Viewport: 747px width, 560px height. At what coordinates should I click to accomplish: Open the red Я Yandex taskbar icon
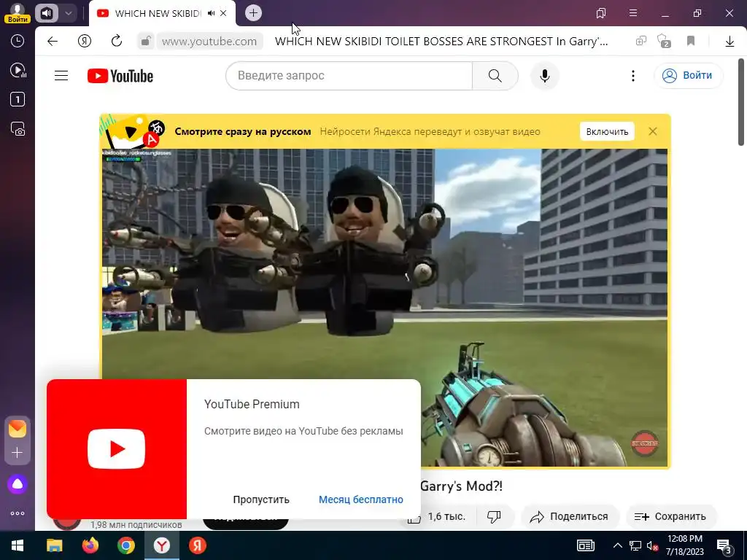tap(197, 545)
